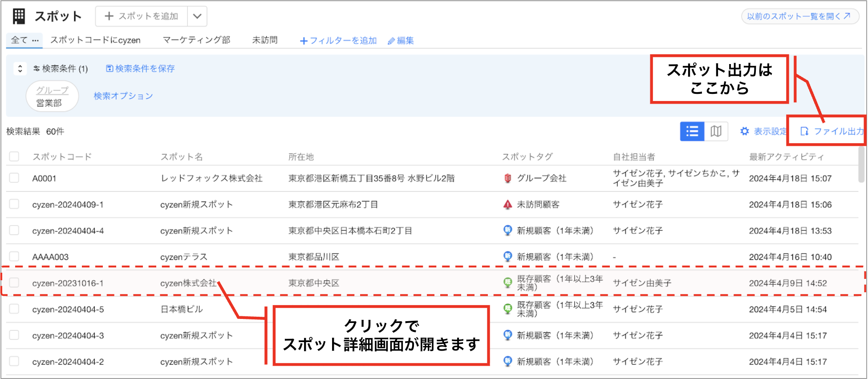Screen dimensions: 868x379
Task: Open spot cyzen株式会社 details
Action: (x=189, y=283)
